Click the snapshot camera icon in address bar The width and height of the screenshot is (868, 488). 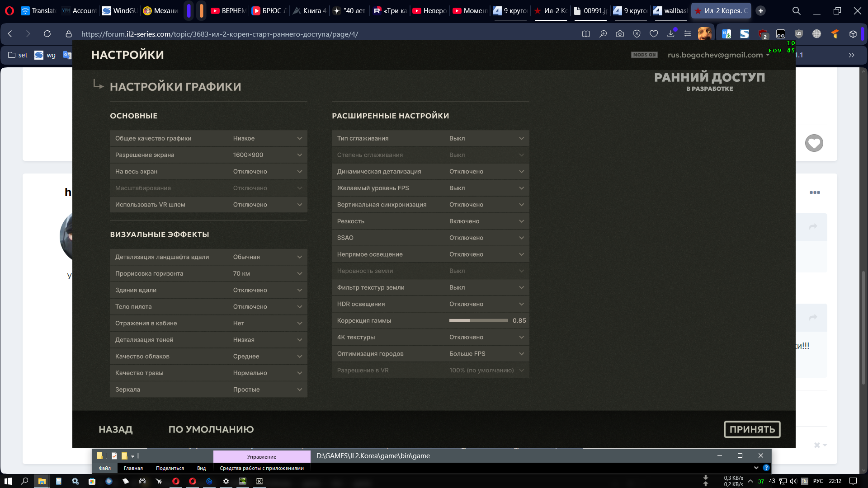(x=620, y=34)
